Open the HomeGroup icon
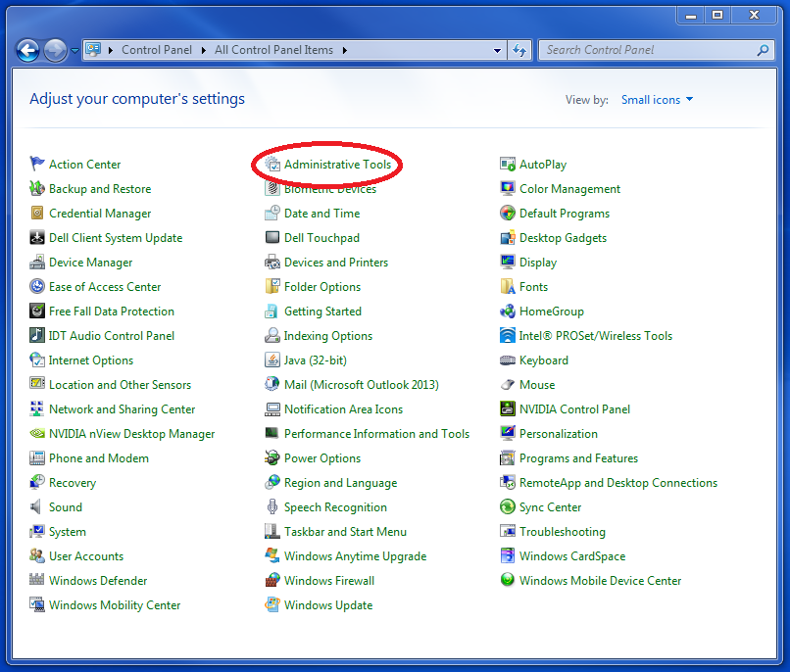Screen dimensions: 790x672 (x=508, y=312)
